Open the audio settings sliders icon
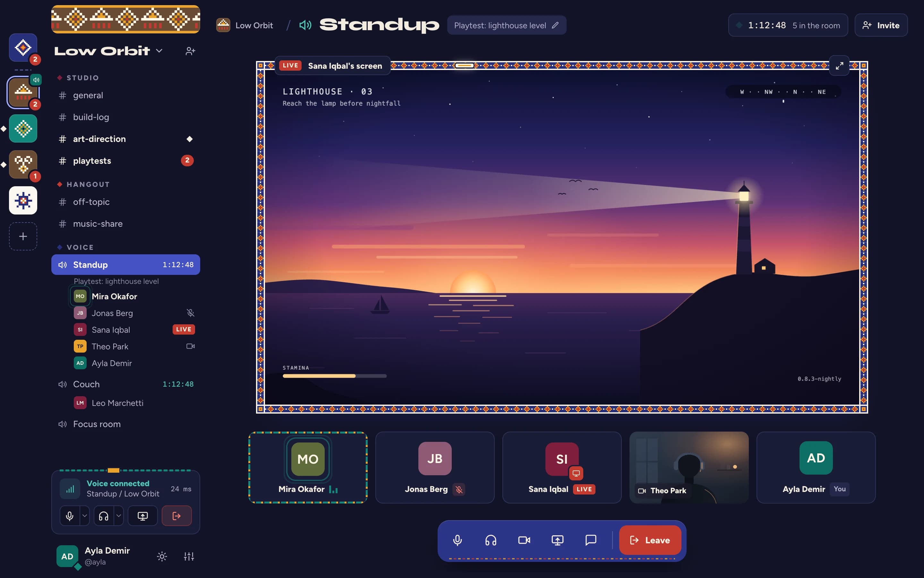 (189, 556)
